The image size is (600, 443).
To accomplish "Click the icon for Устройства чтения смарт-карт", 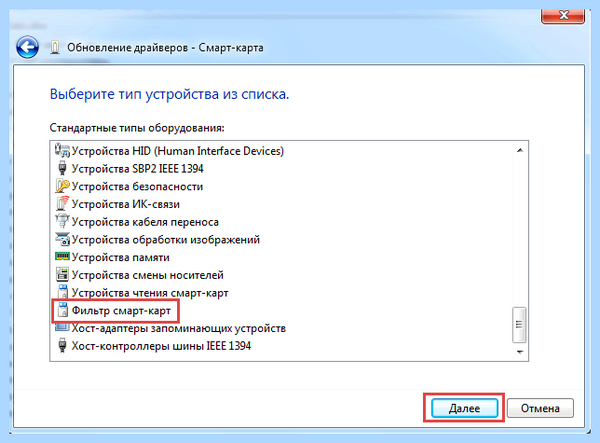I will point(63,292).
